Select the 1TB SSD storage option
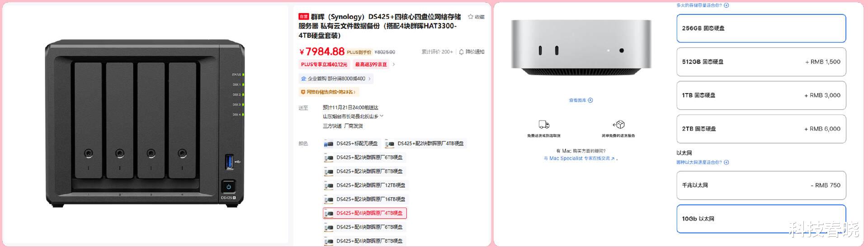Image resolution: width=868 pixels, height=249 pixels. (x=761, y=95)
